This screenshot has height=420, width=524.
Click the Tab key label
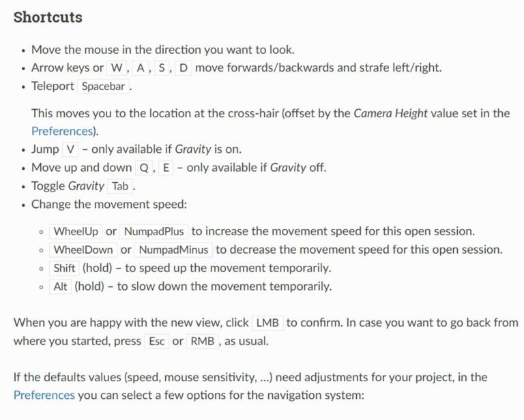click(120, 186)
